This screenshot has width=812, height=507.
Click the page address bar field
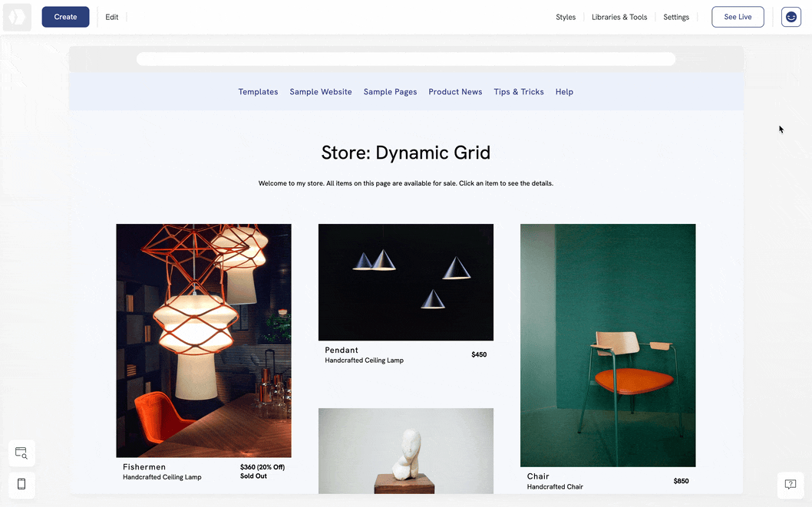coord(405,59)
